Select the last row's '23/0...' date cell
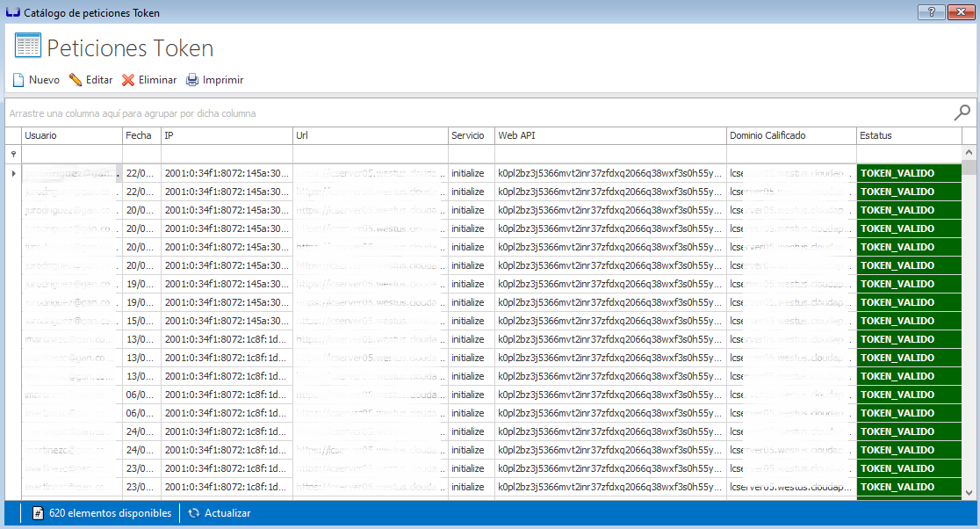Image resolution: width=980 pixels, height=529 pixels. [x=142, y=487]
